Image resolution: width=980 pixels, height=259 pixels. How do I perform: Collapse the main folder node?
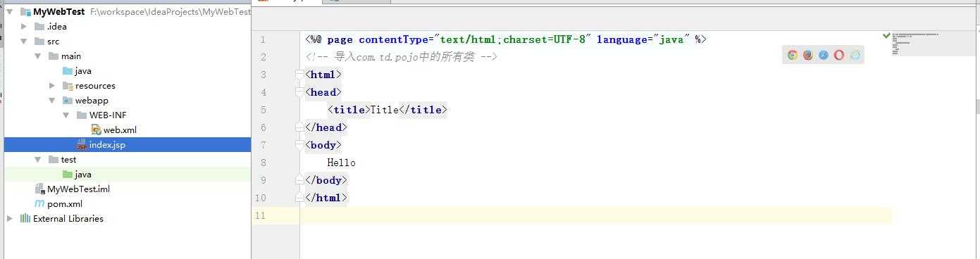38,56
